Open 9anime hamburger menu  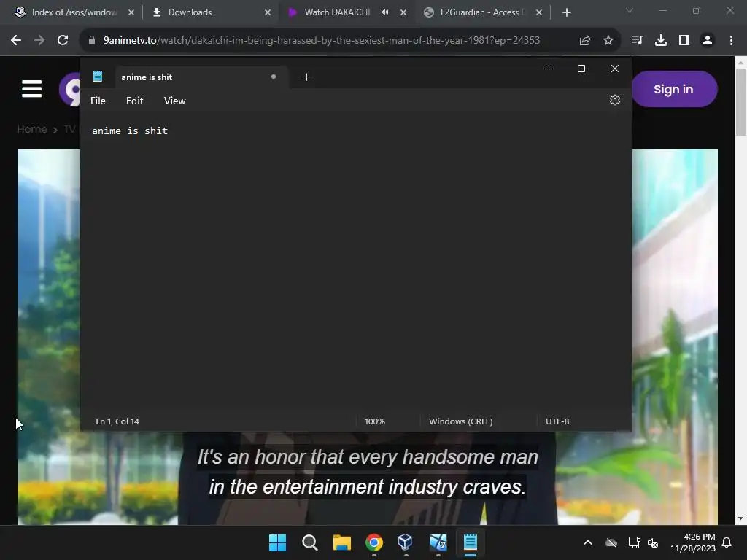point(32,88)
